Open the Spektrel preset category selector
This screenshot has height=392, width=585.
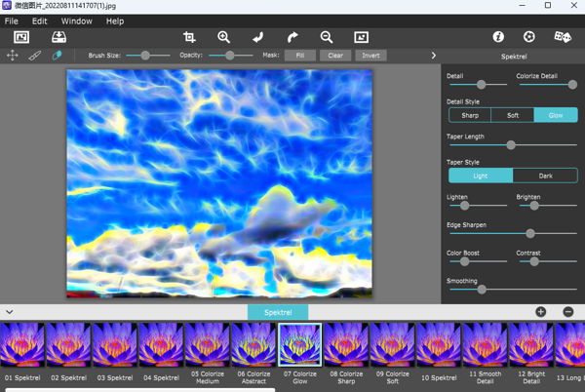coord(278,312)
